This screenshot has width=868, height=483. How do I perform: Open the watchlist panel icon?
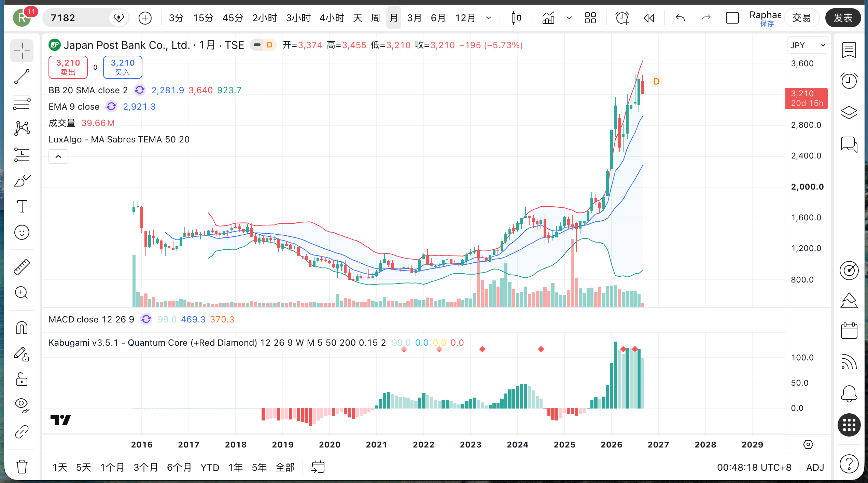click(x=849, y=51)
